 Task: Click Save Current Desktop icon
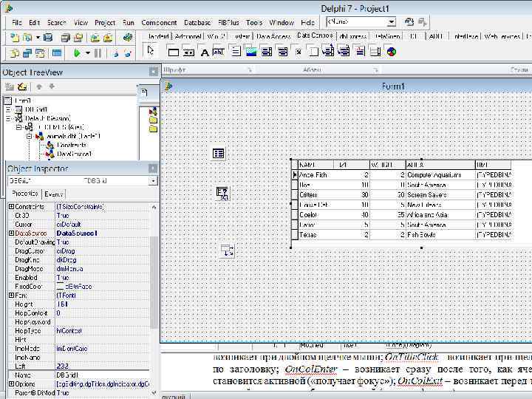coord(409,22)
